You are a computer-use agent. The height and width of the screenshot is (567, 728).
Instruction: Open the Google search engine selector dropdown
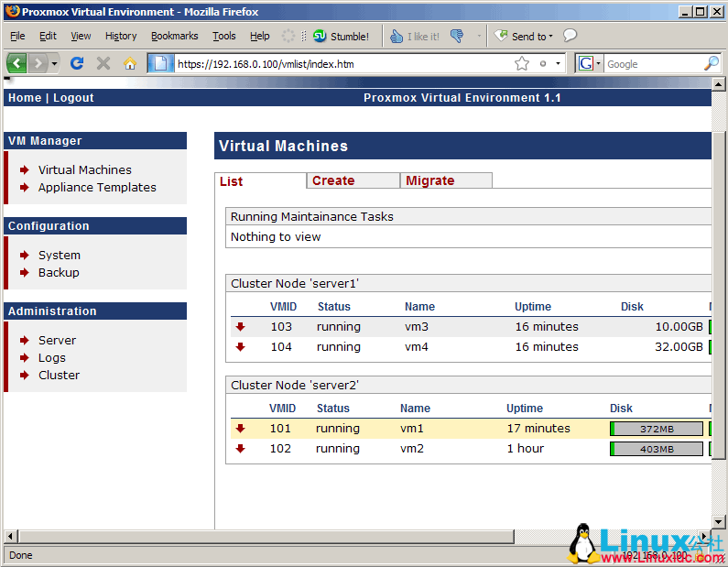590,63
